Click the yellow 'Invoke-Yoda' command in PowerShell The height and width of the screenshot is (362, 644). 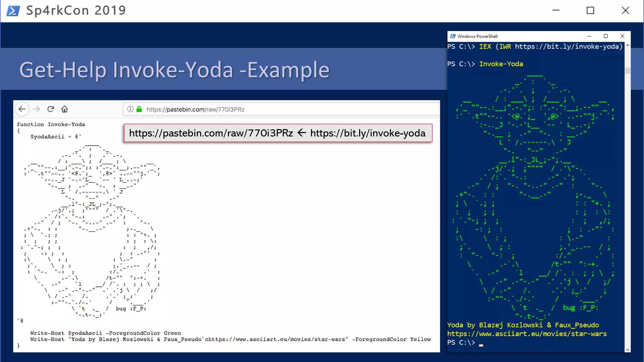501,64
